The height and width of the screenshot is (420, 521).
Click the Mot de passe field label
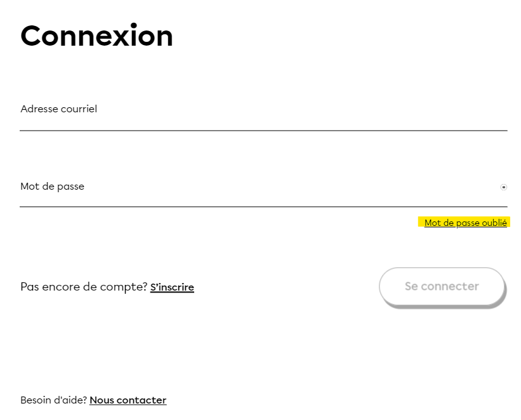[52, 187]
